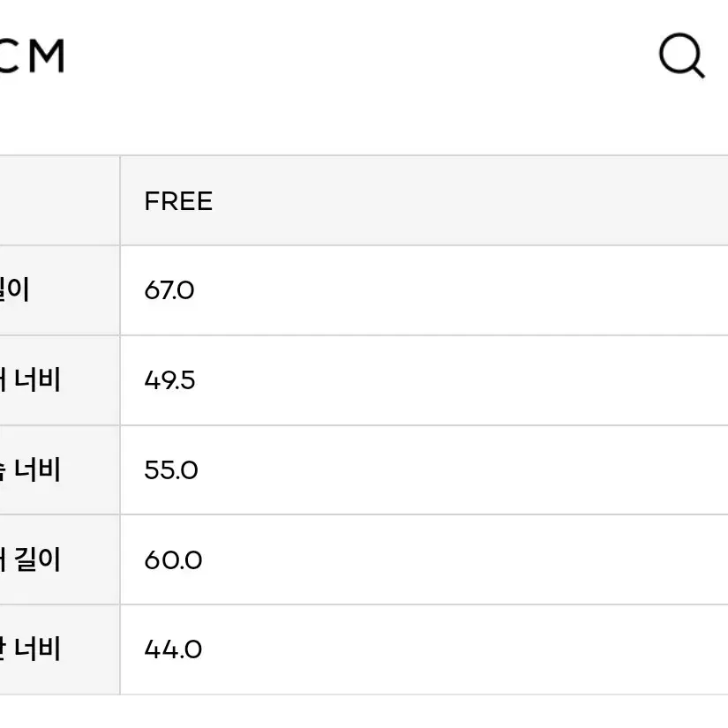Select the 길이 label beside 60.0
Screen dimensions: 728x728
tap(37, 559)
